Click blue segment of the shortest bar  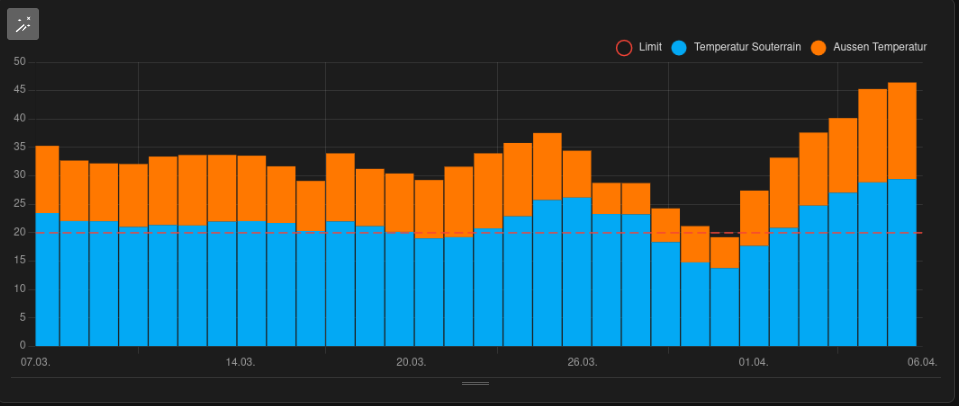click(x=724, y=306)
